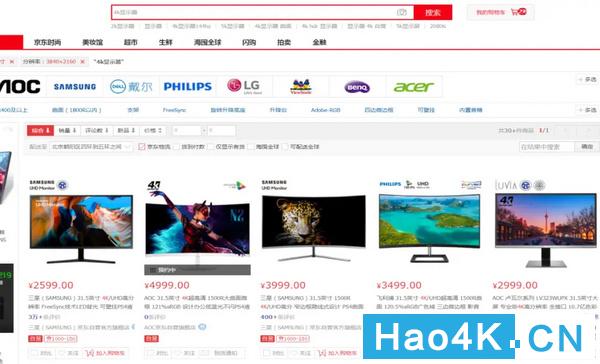Toggle the 海囤全球 filter checkbox

tap(251, 147)
